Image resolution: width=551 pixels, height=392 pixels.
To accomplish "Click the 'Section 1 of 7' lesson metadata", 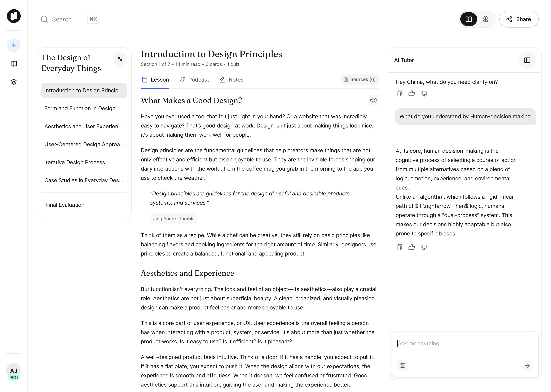I will 190,64.
